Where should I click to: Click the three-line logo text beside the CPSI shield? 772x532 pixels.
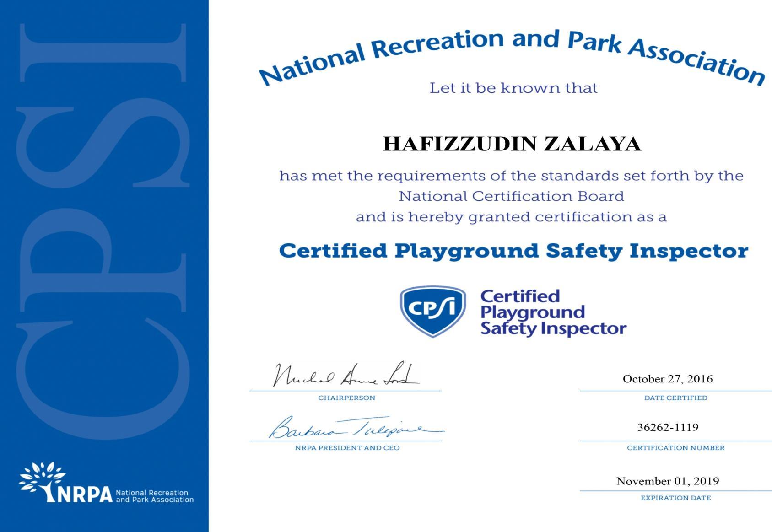pos(553,312)
